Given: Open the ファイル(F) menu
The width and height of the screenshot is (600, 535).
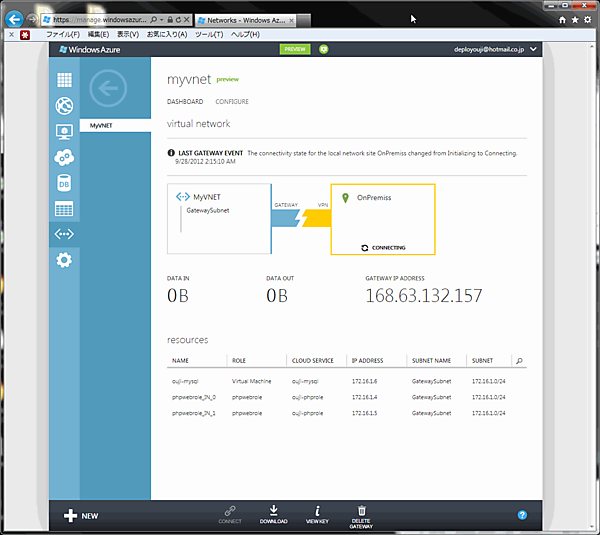Looking at the screenshot, I should click(x=63, y=34).
